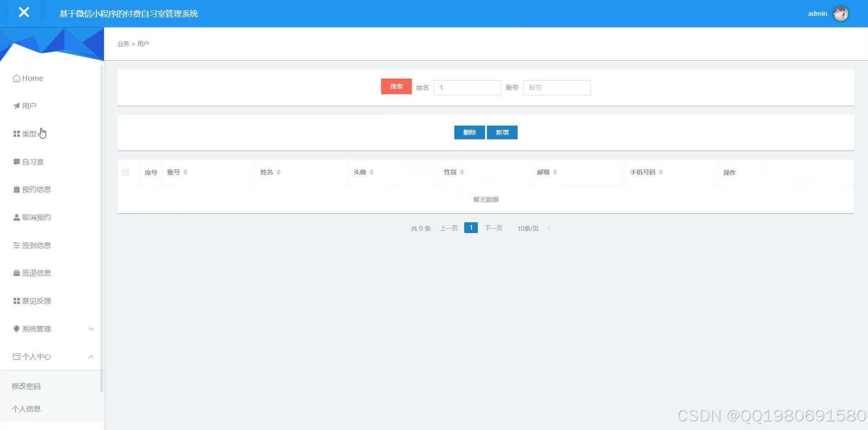Sort by 性别 column arrows
Image resolution: width=868 pixels, height=430 pixels.
462,172
